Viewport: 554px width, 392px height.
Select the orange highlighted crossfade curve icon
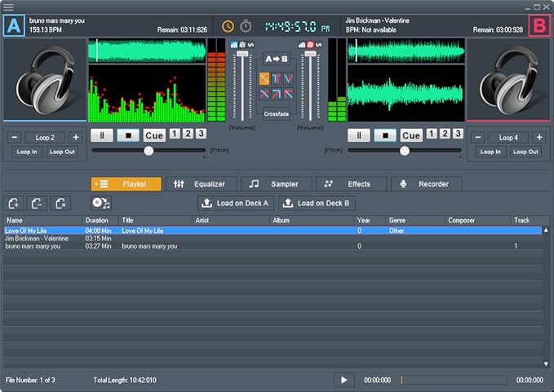tap(264, 78)
